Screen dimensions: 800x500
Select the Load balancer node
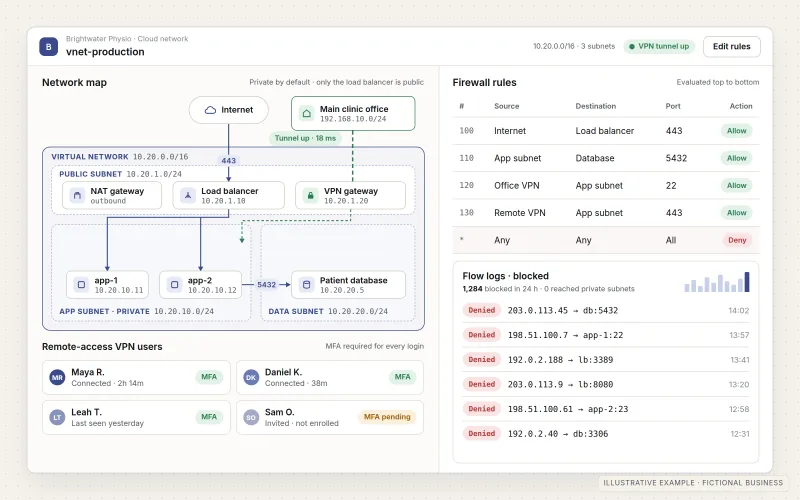tap(229, 195)
